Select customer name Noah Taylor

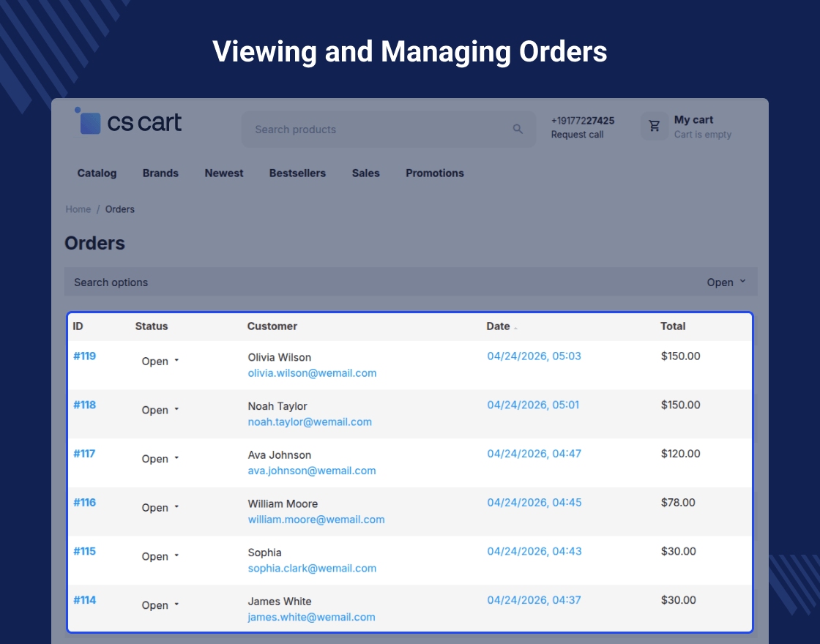tap(277, 406)
